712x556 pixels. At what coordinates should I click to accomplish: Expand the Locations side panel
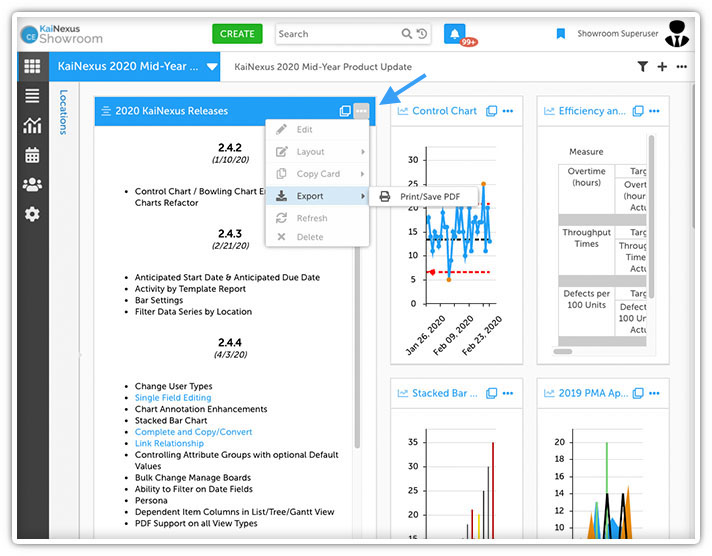coord(64,112)
